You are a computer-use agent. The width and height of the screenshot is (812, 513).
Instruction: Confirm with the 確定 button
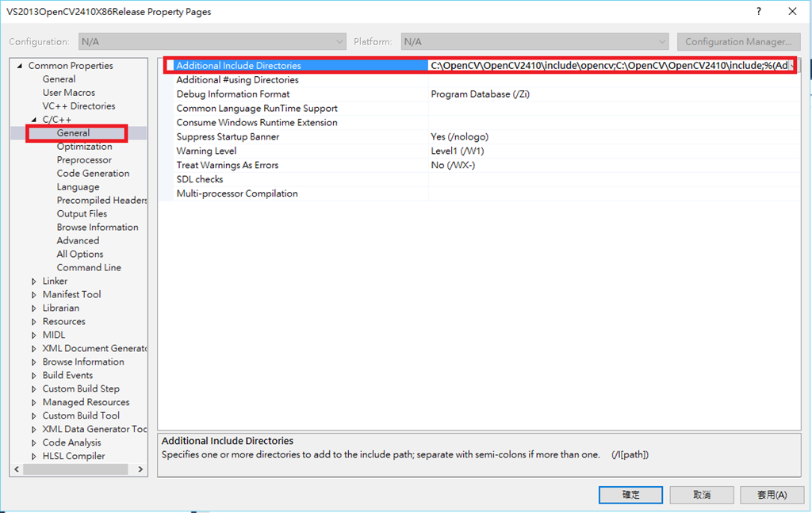click(x=630, y=495)
